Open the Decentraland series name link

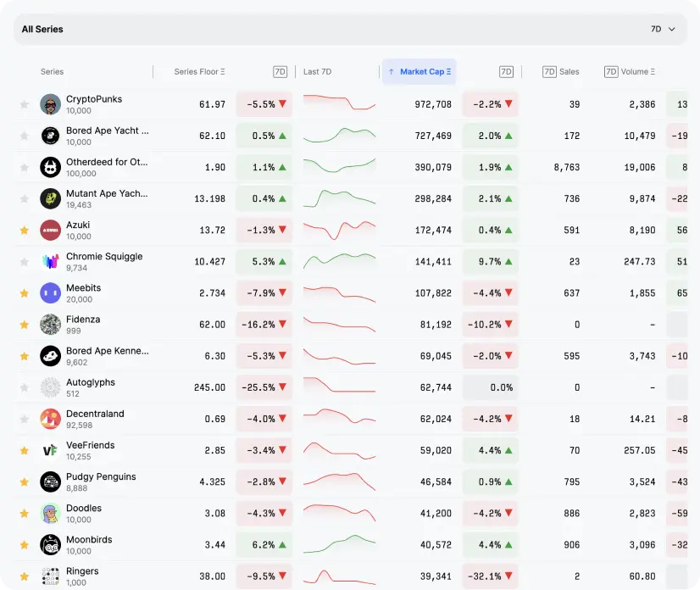point(95,414)
